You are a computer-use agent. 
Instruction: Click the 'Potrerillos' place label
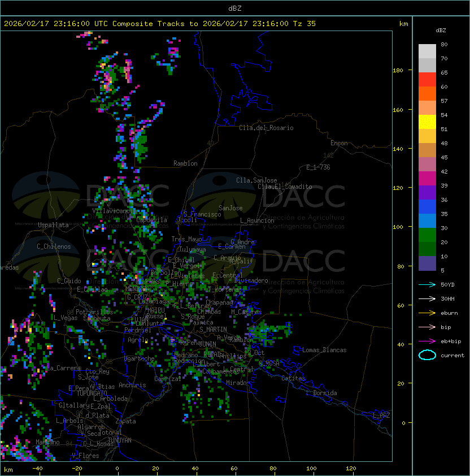coord(94,312)
